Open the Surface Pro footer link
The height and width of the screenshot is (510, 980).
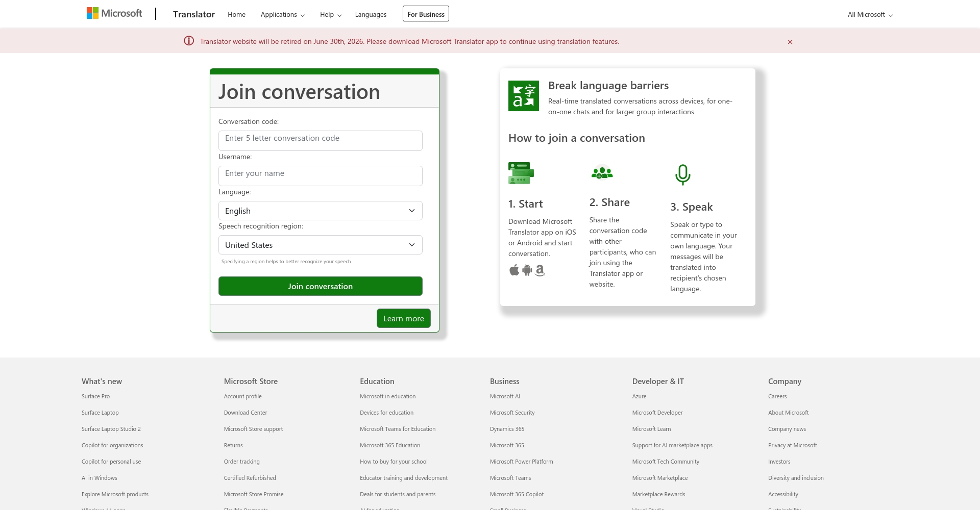(x=95, y=396)
